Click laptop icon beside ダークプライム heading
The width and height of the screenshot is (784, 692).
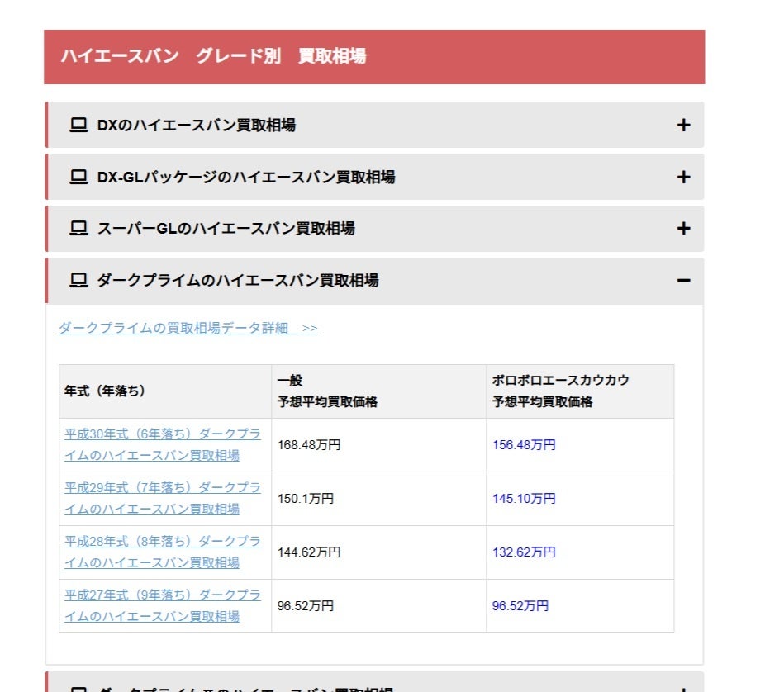[x=78, y=280]
